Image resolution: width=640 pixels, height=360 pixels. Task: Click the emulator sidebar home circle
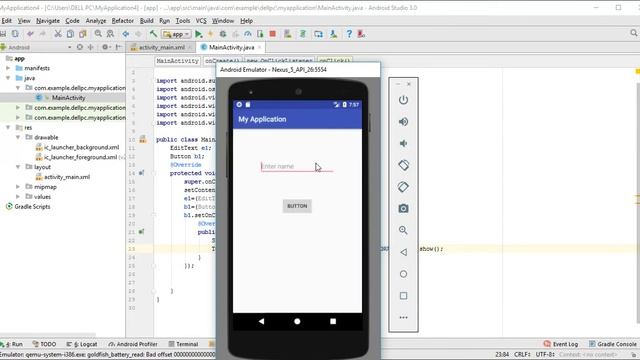click(403, 274)
